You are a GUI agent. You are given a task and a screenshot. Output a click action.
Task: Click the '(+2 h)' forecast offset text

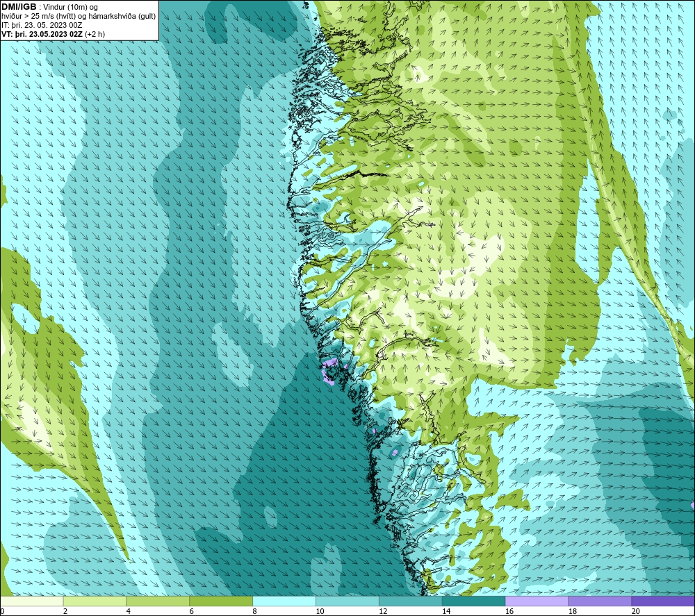95,34
